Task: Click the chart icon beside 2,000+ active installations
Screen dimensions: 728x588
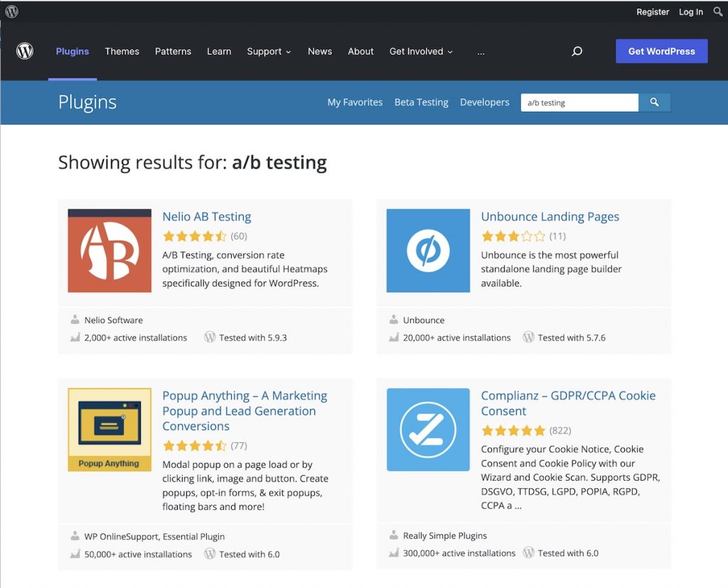Action: point(75,338)
